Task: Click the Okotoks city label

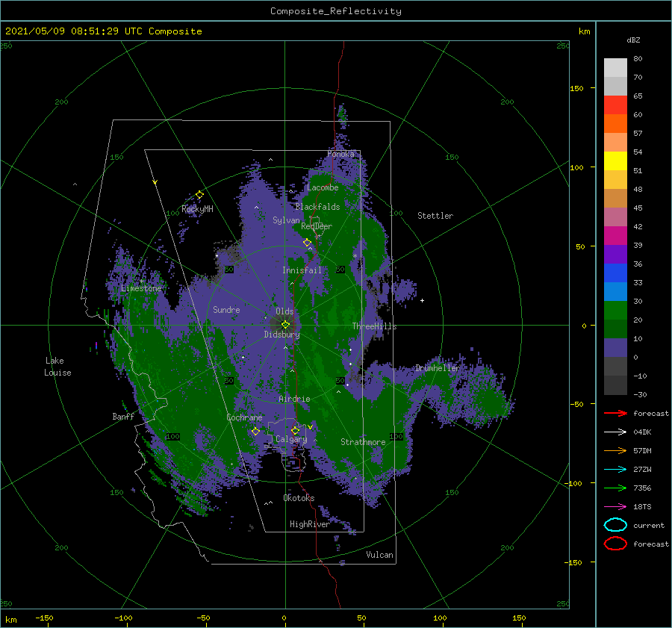Action: click(x=299, y=498)
